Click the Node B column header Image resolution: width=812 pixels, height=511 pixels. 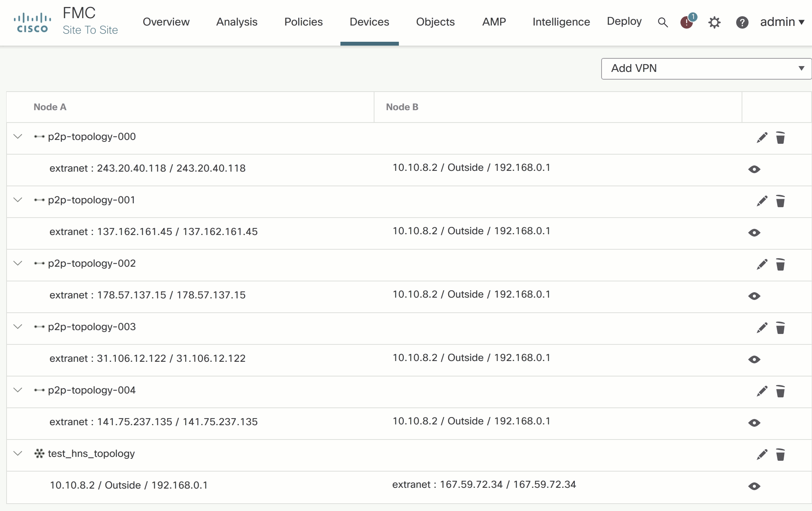pyautogui.click(x=402, y=107)
